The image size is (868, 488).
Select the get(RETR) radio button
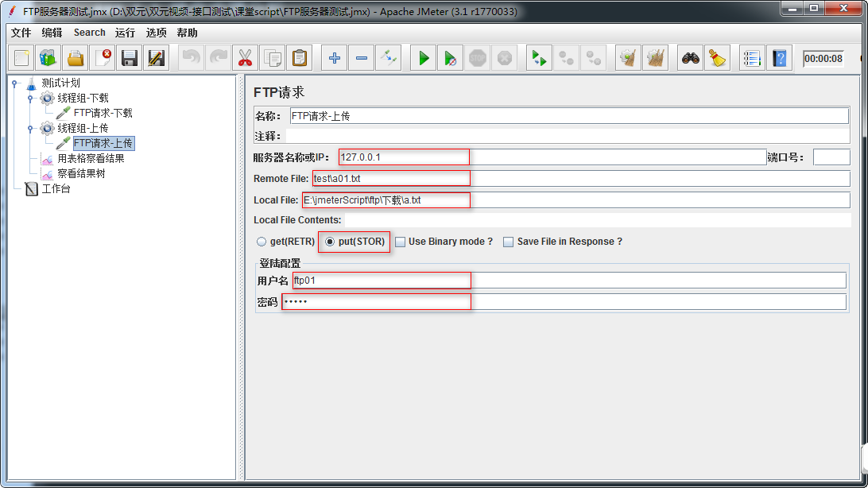262,242
